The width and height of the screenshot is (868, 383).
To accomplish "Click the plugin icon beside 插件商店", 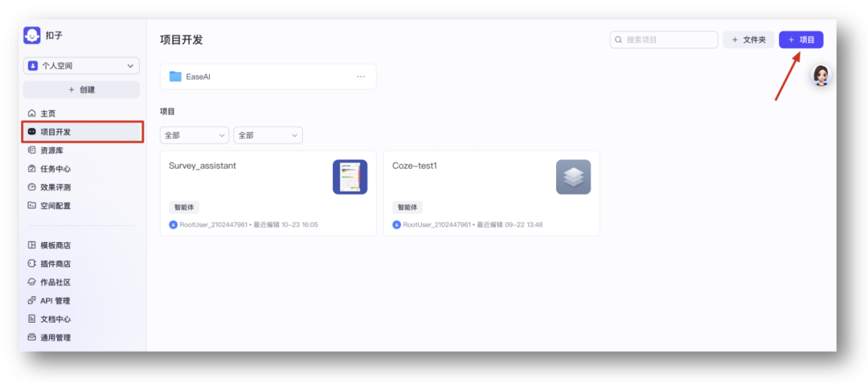I will [x=31, y=264].
